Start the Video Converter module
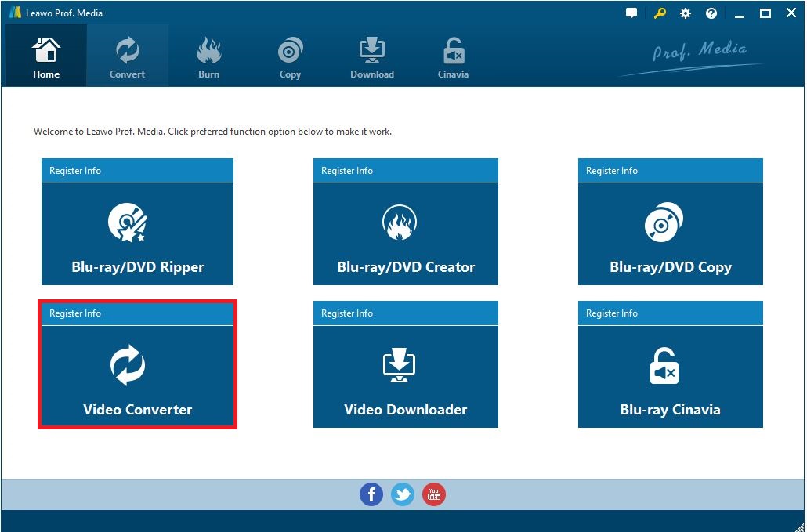The height and width of the screenshot is (532, 807). coord(137,377)
